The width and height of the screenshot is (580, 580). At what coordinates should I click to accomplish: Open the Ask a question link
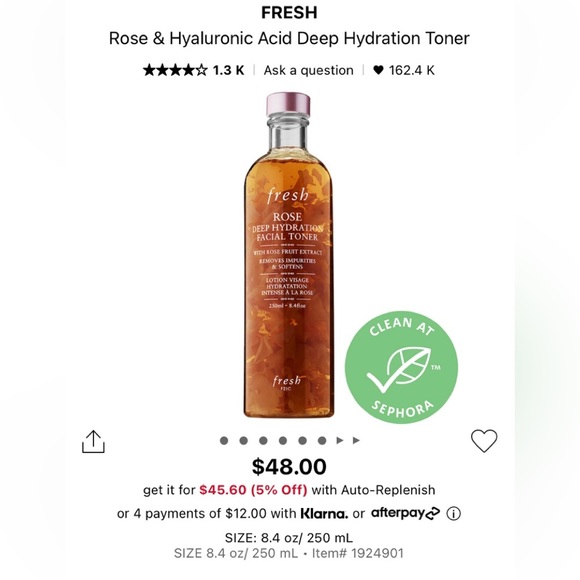tap(308, 70)
